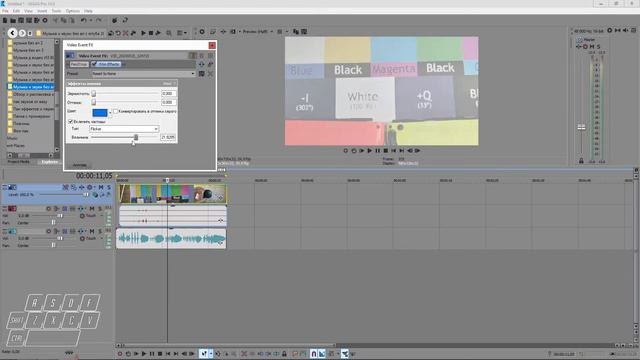Toggle the Включить частицы checkbox

71,121
